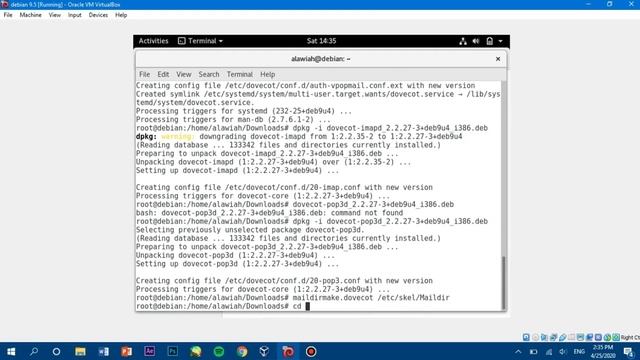
Task: Open Microsoft Word from taskbar
Action: [x=103, y=351]
